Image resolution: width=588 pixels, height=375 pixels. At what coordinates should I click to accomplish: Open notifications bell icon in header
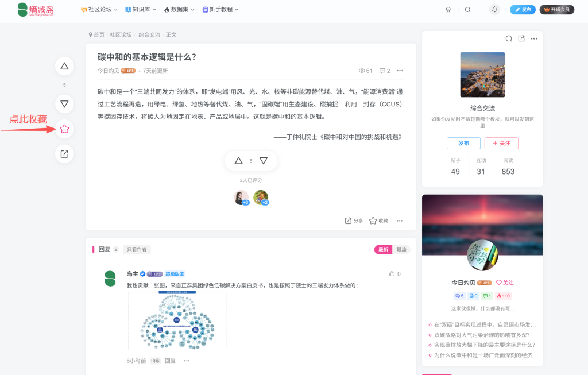(x=494, y=10)
